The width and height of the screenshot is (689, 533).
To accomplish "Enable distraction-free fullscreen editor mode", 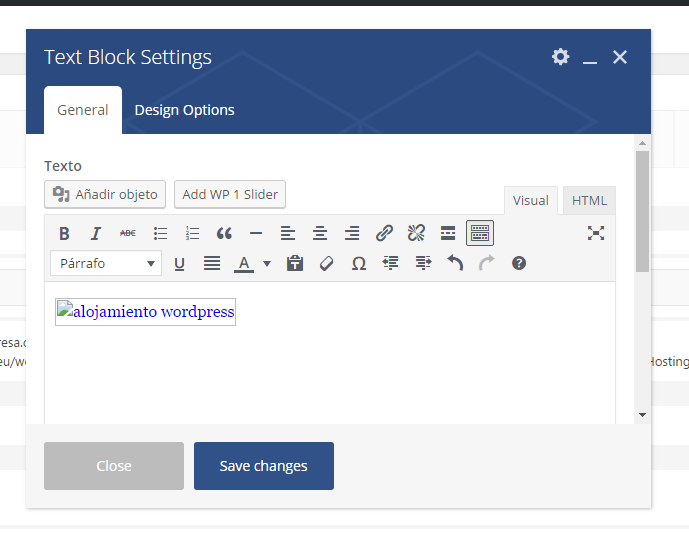I will coord(596,233).
